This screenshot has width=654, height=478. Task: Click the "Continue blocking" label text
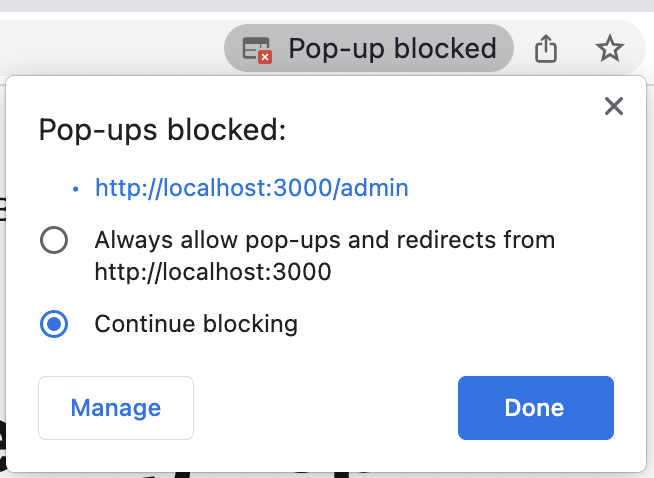coord(196,324)
